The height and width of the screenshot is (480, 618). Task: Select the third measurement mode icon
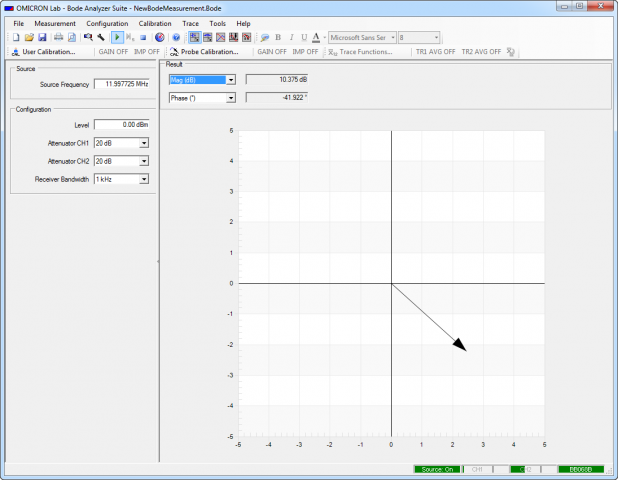[221, 37]
